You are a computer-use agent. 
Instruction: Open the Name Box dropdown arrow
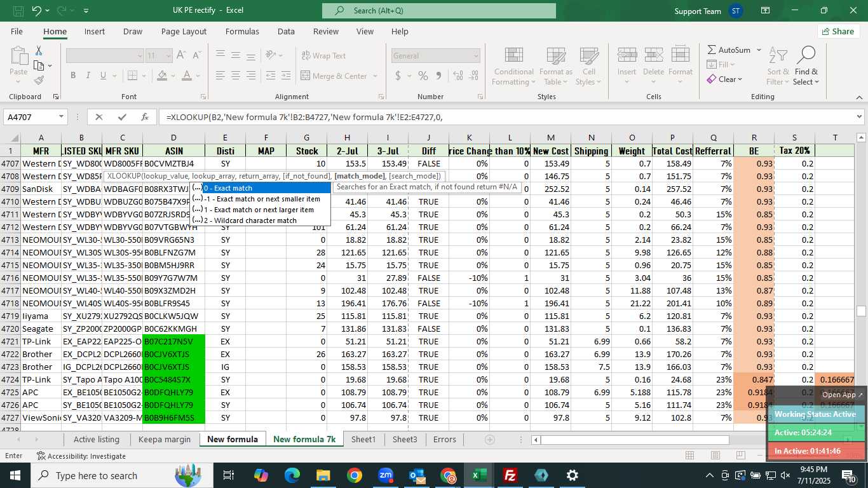62,117
